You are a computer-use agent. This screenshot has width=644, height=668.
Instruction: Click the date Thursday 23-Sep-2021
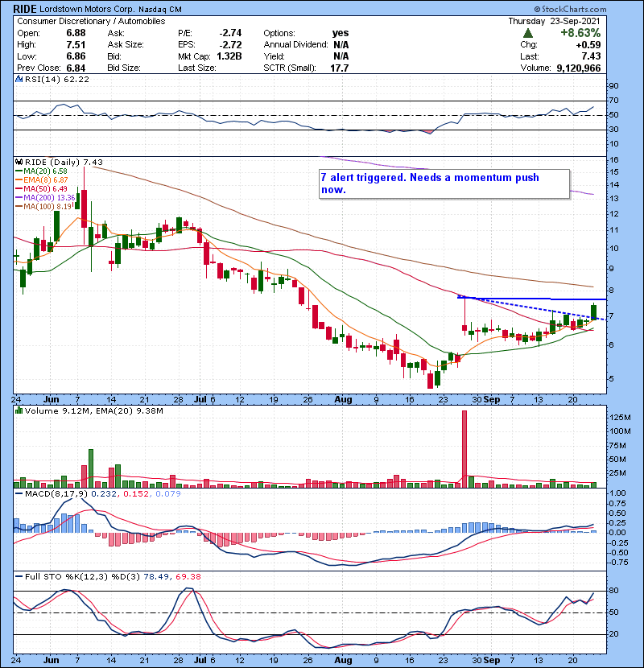tap(554, 21)
